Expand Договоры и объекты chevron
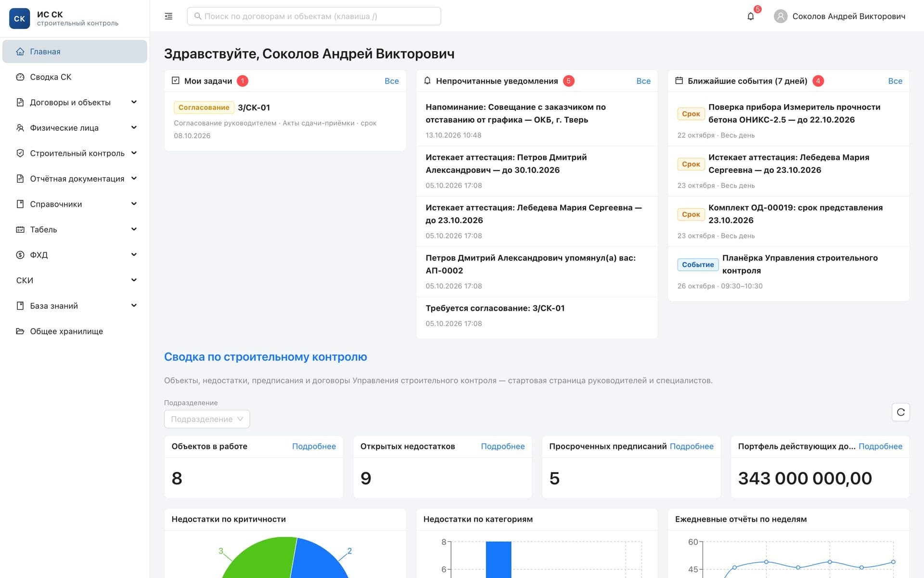This screenshot has width=924, height=578. 134,102
